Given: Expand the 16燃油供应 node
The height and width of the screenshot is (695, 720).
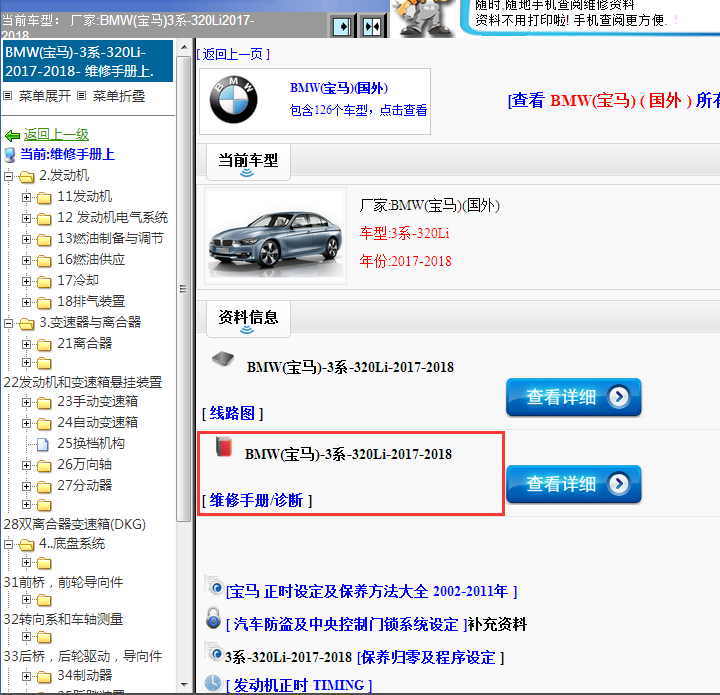Looking at the screenshot, I should point(26,261).
